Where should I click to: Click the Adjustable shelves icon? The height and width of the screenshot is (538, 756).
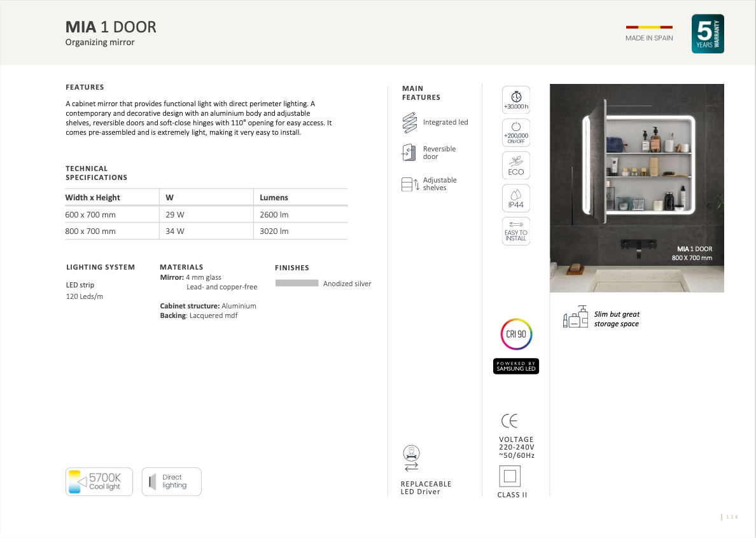tap(410, 184)
